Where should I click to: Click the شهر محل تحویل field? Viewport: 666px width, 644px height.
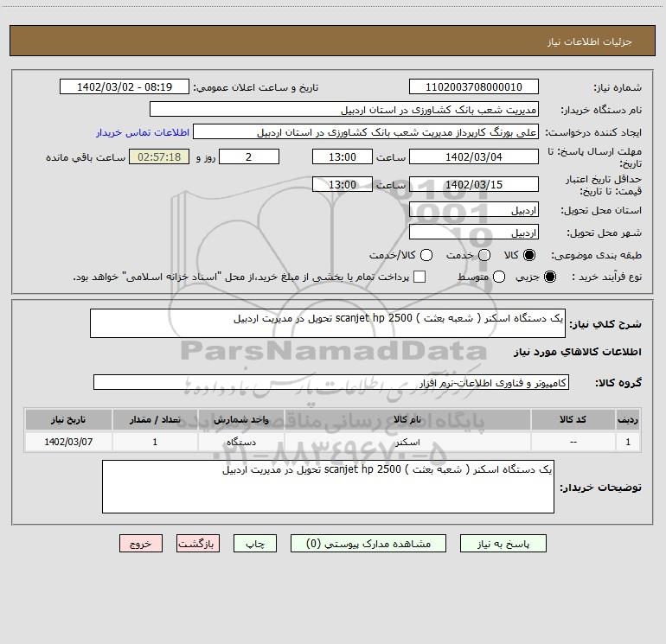coord(474,232)
